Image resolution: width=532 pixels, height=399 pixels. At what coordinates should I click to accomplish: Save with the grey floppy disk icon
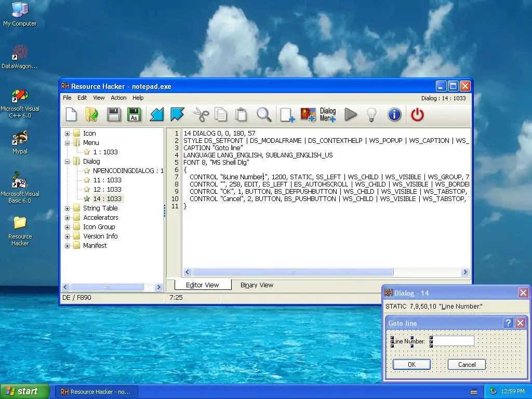coord(114,114)
